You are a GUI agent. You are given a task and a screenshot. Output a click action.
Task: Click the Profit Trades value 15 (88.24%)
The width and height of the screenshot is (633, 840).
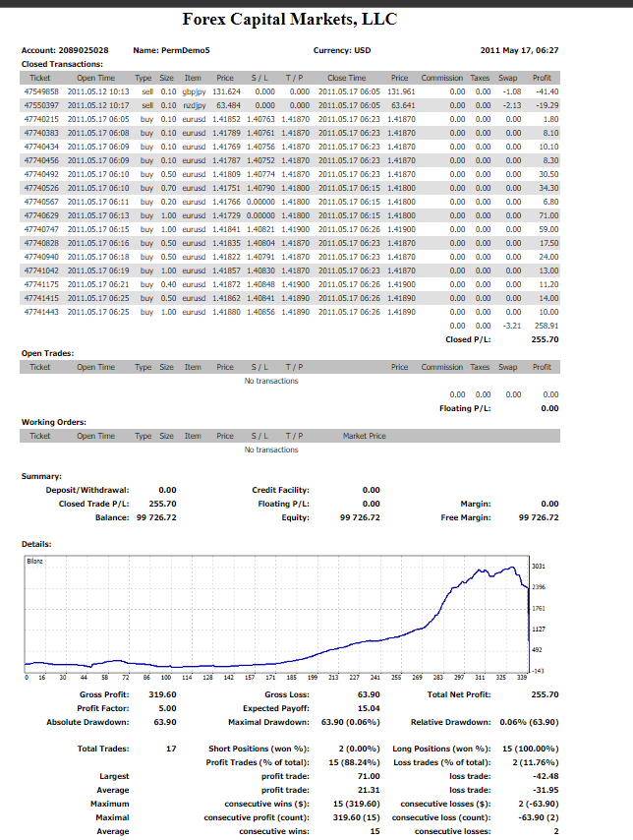pyautogui.click(x=354, y=762)
